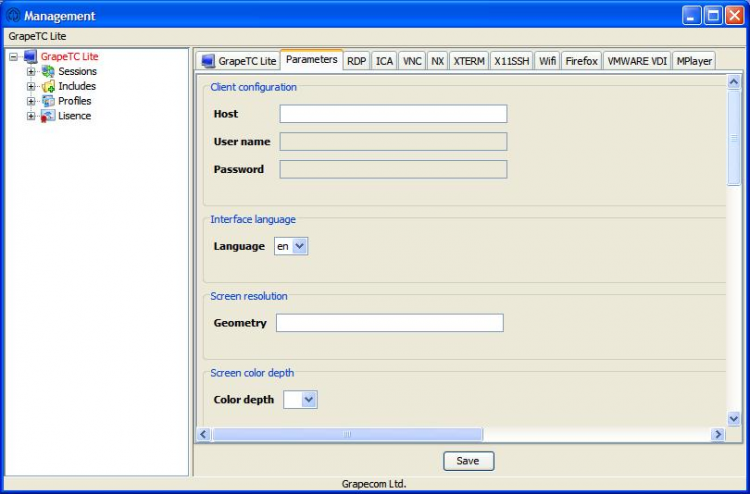This screenshot has height=494, width=750.
Task: Click the Password input field
Action: (x=393, y=169)
